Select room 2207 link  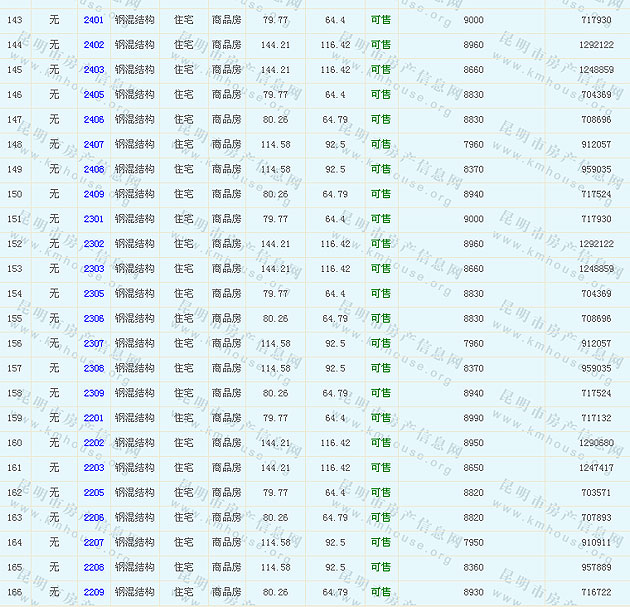tap(93, 542)
